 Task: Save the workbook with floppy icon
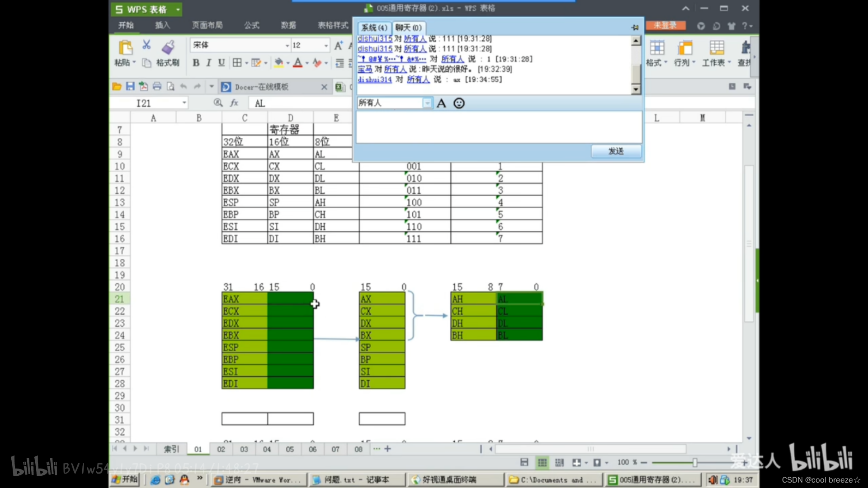130,86
